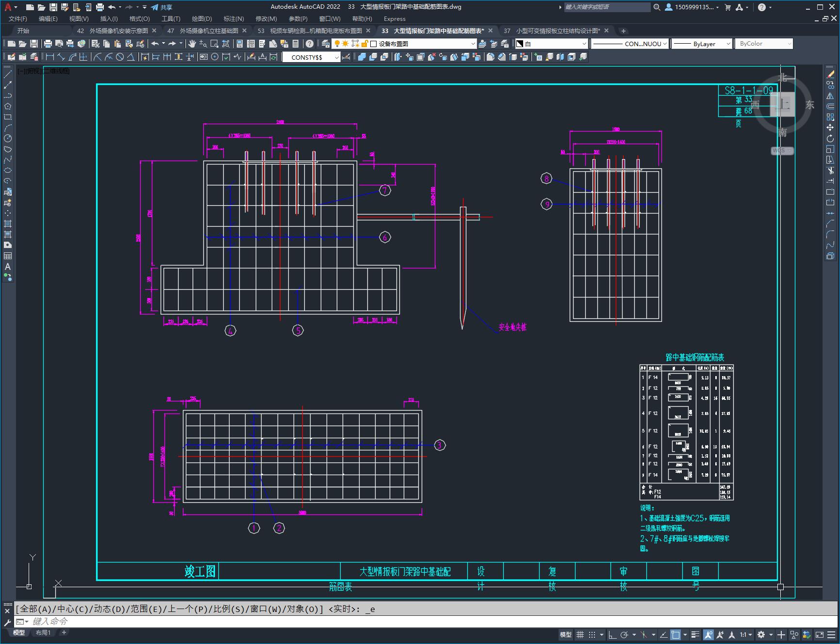840x644 pixels.
Task: Open the color control showing 白
Action: point(551,44)
